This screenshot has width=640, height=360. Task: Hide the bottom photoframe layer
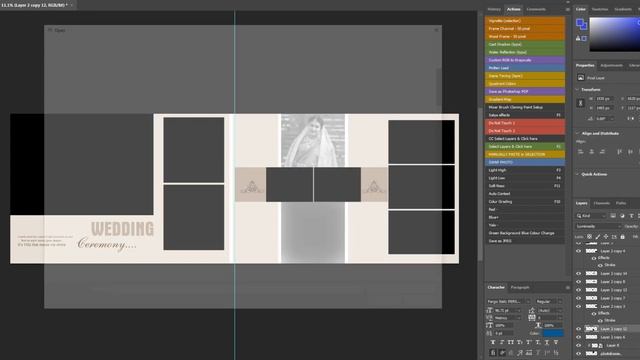pos(578,353)
